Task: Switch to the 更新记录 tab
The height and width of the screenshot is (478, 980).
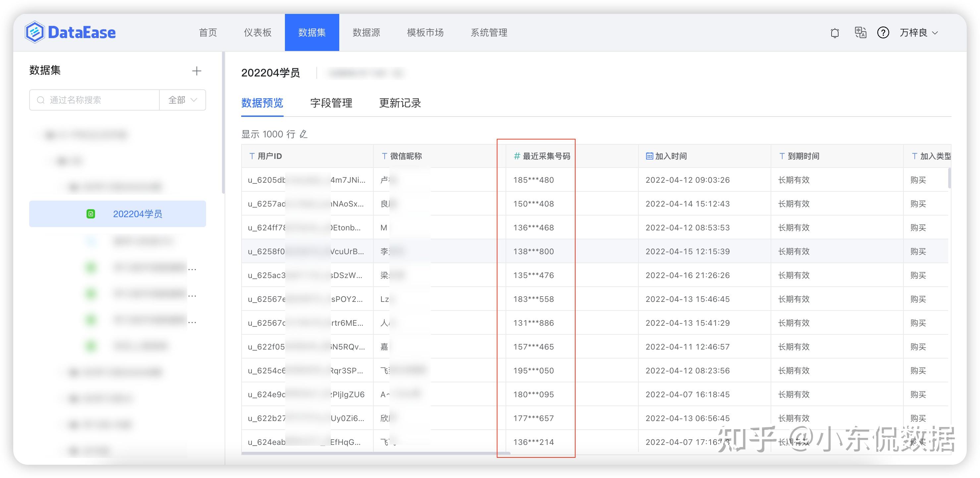Action: click(x=400, y=103)
